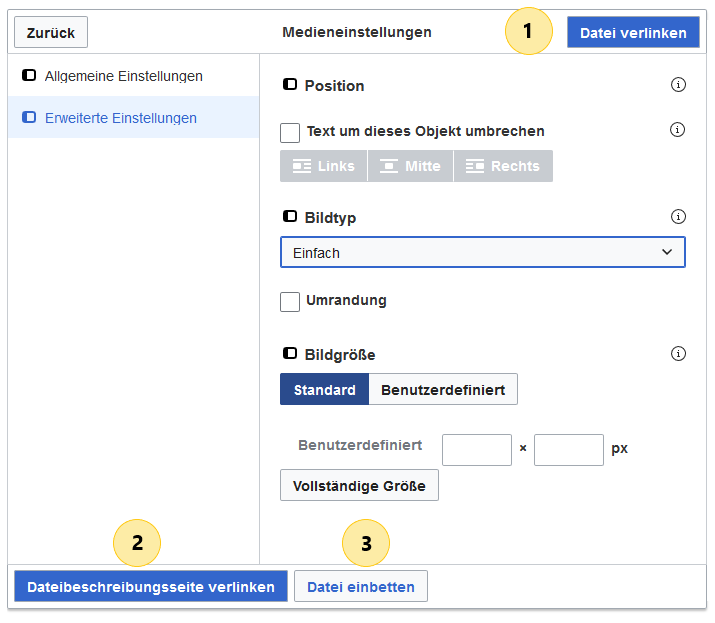Click the Bildgröße section heading icon
This screenshot has width=715, height=623.
click(x=290, y=353)
